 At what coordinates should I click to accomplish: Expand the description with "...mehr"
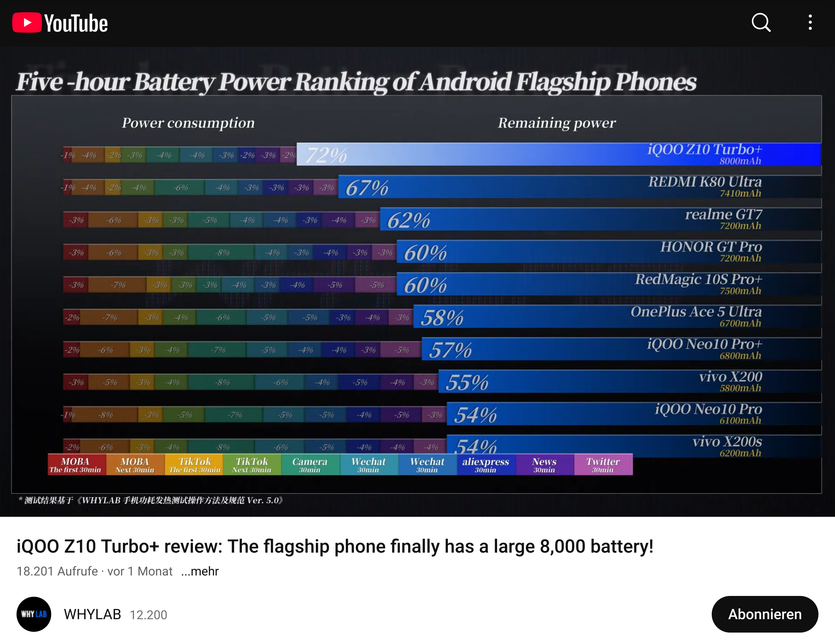[200, 571]
